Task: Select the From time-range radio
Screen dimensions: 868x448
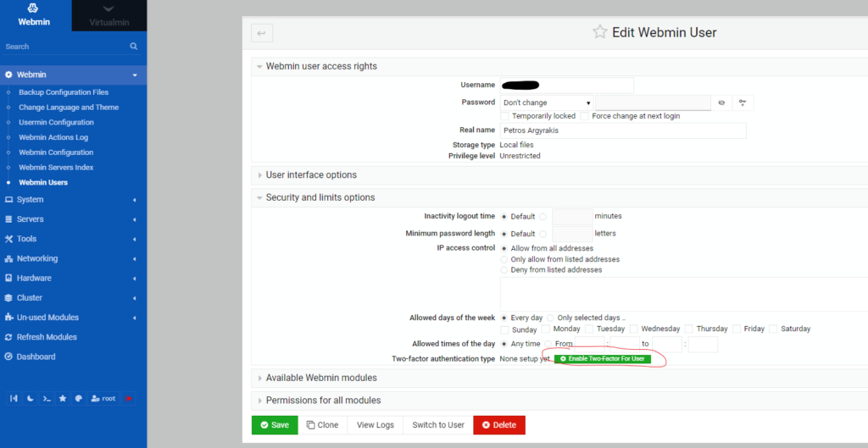Action: 548,344
